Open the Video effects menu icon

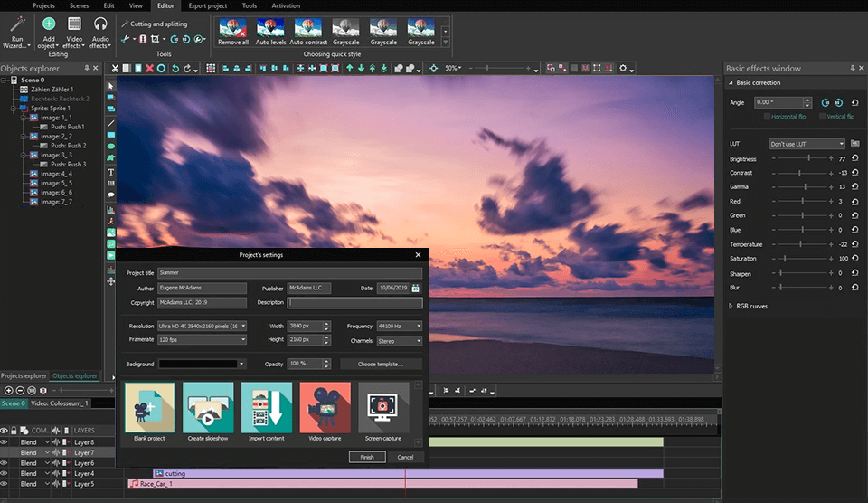pyautogui.click(x=75, y=25)
